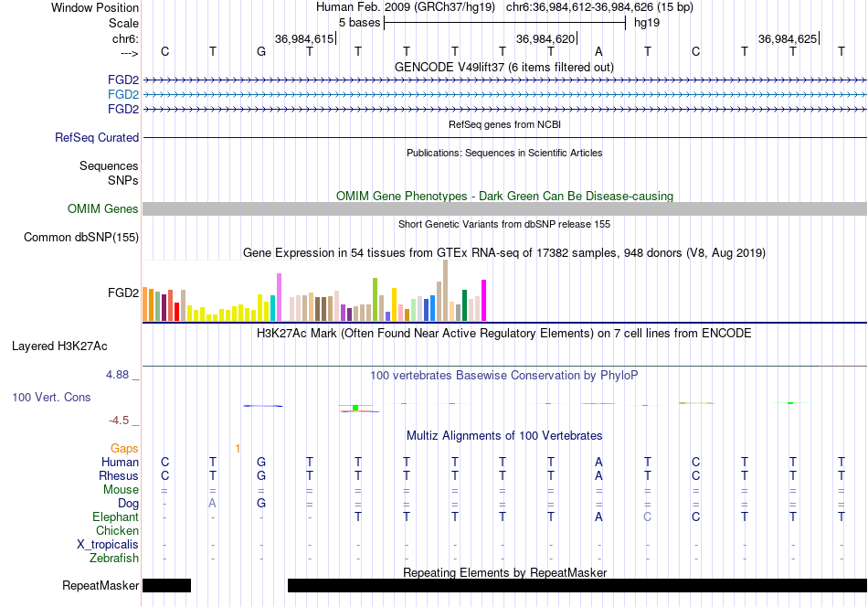Click the 36,984,620 position marker
The width and height of the screenshot is (868, 607).
tap(545, 38)
